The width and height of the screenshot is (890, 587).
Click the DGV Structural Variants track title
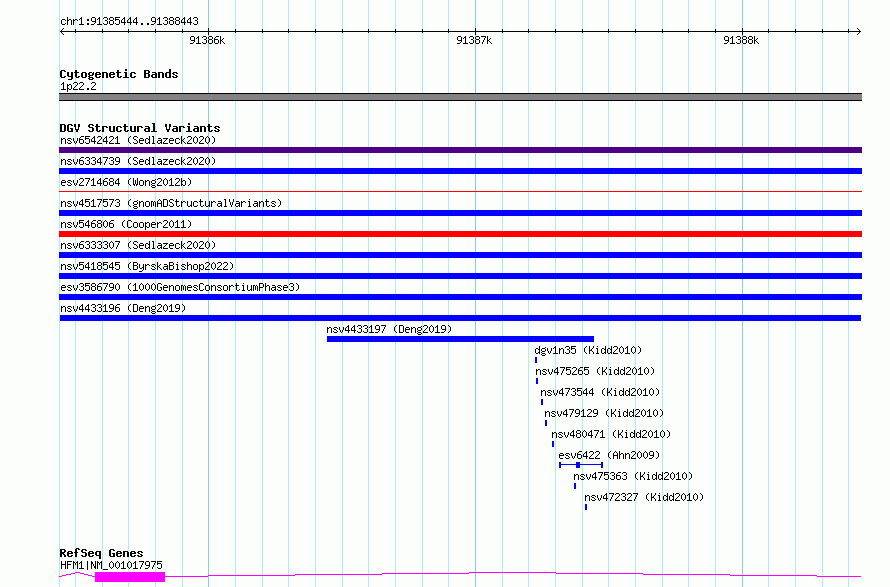(140, 128)
